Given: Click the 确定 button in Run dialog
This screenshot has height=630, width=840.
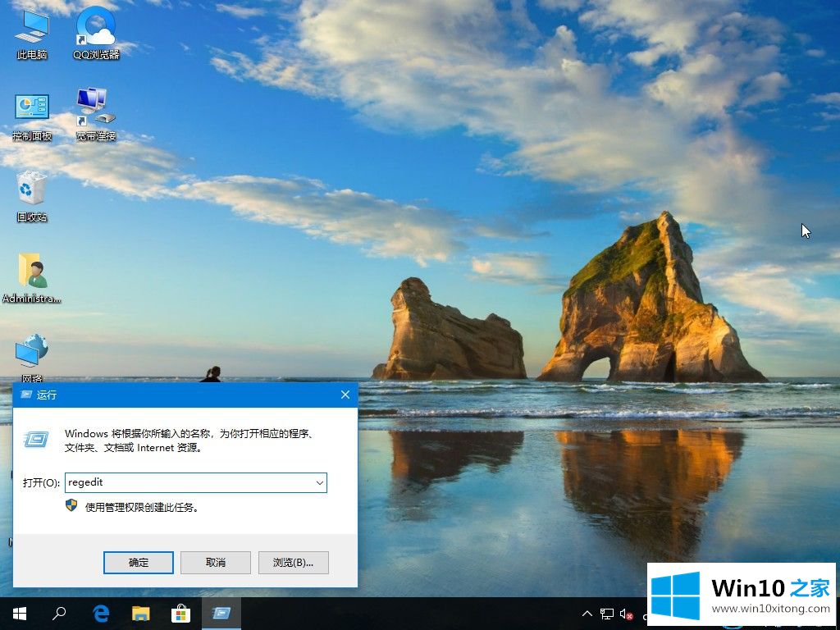Looking at the screenshot, I should pos(139,562).
